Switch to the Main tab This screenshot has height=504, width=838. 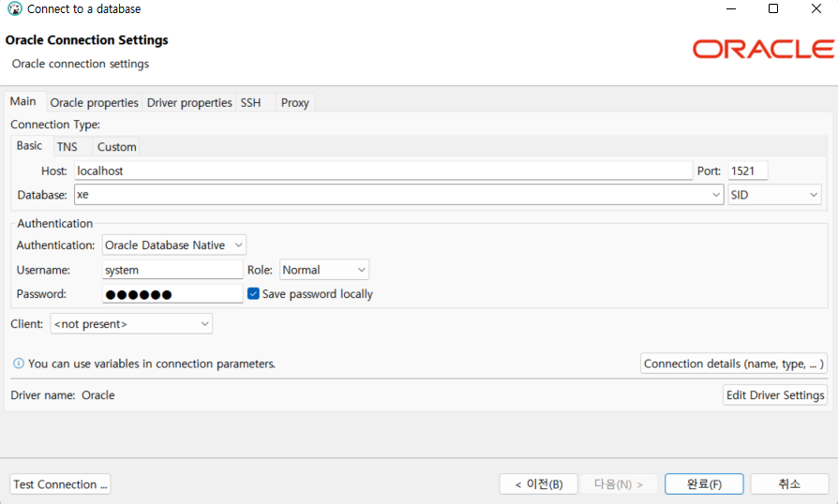(23, 101)
